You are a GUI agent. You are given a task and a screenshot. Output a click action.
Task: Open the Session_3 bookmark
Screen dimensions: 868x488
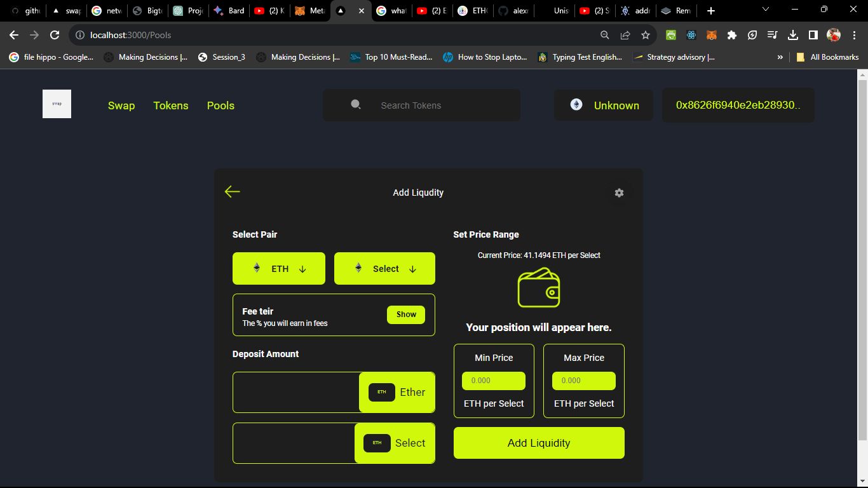(222, 57)
